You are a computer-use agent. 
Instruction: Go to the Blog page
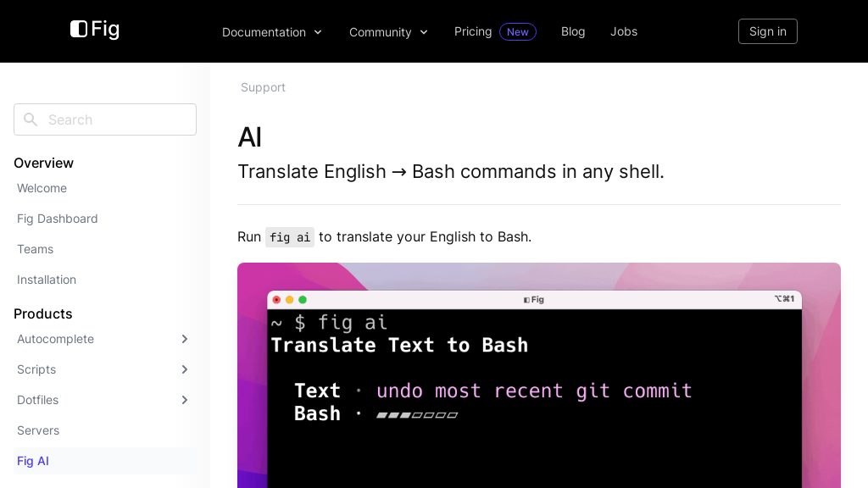pyautogui.click(x=573, y=31)
